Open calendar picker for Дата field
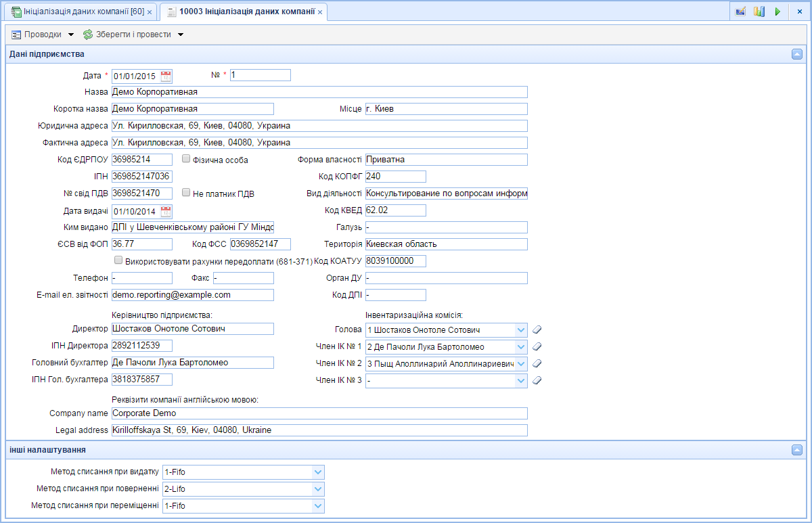Screen dimensions: 812x523 coord(166,76)
